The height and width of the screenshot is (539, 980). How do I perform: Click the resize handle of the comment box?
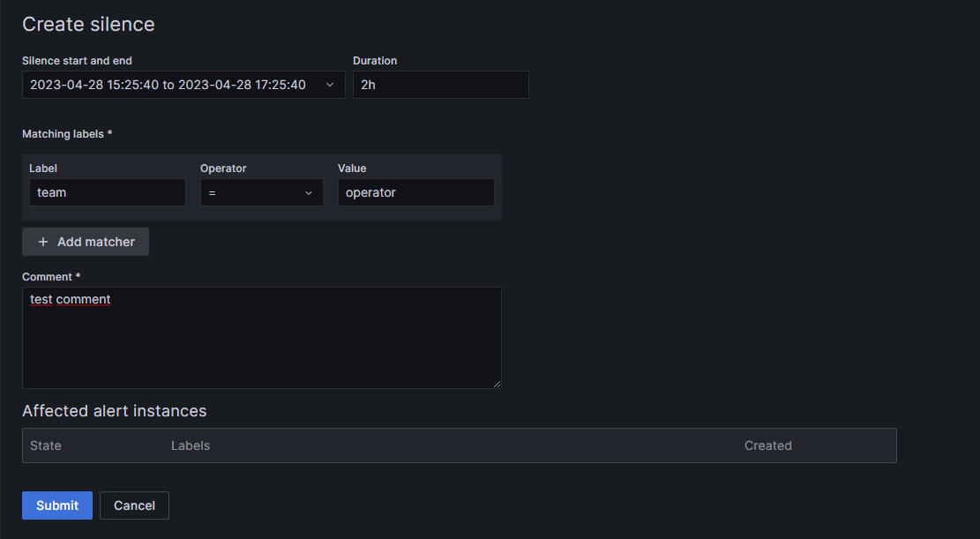tap(497, 383)
